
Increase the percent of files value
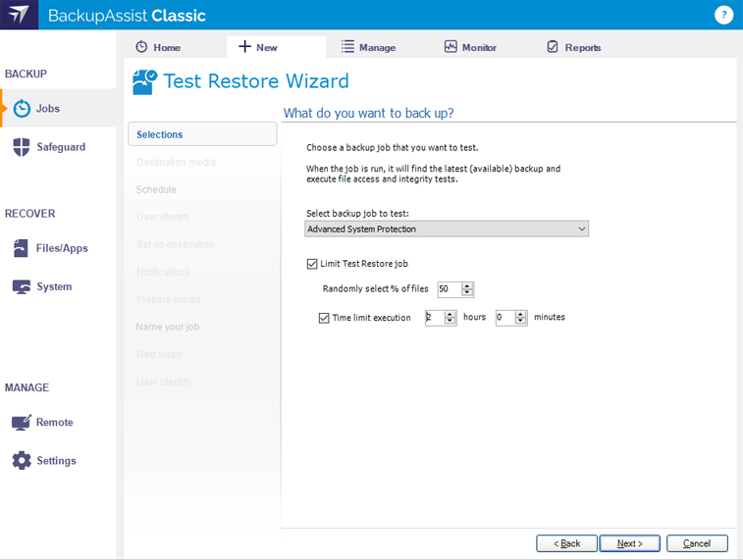(x=467, y=286)
